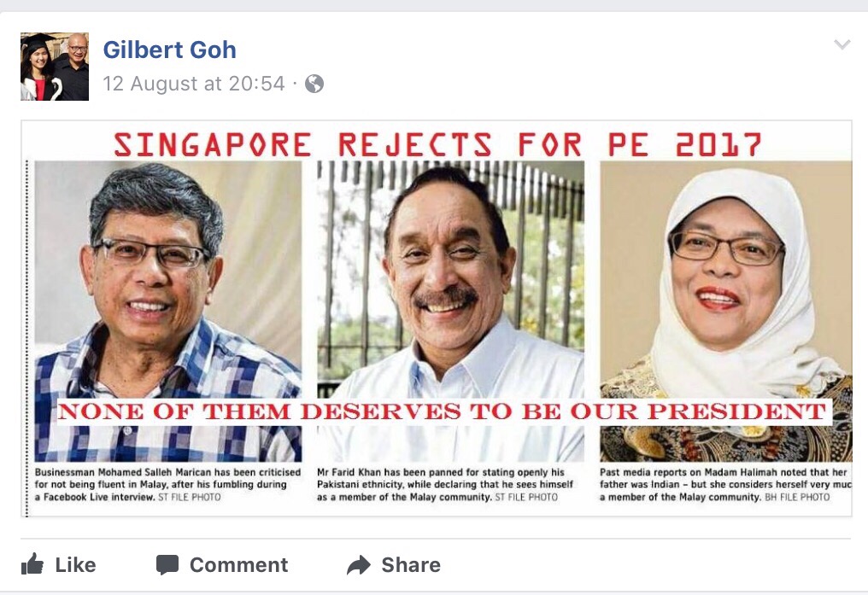Click the Like button label
Viewport: 868px width, 595px height.
click(75, 565)
